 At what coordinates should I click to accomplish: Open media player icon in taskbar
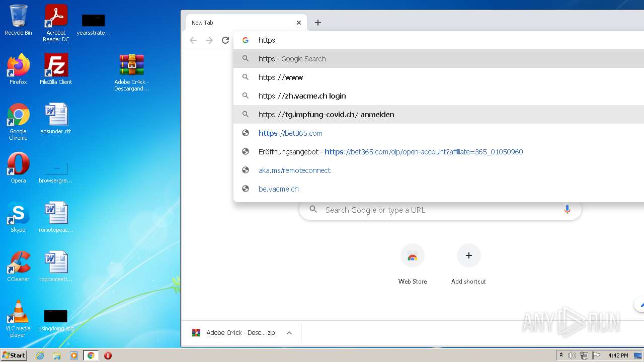tap(74, 355)
